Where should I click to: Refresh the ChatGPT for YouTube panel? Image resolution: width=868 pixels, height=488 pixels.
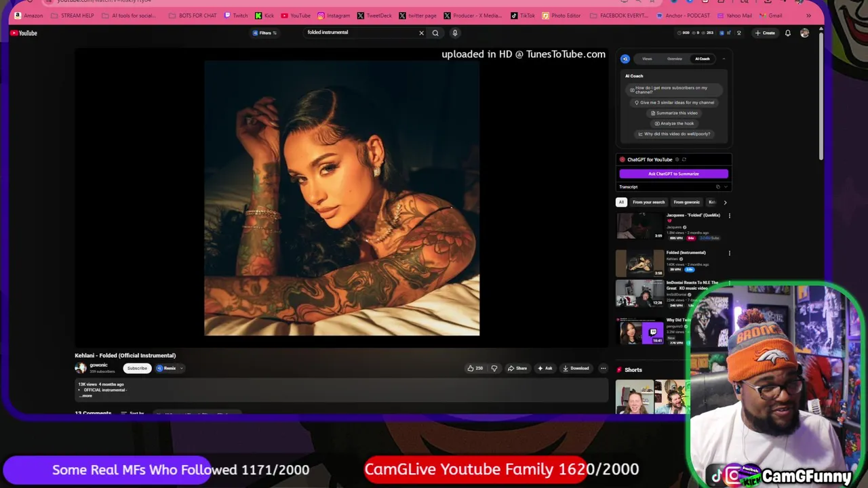pos(684,159)
